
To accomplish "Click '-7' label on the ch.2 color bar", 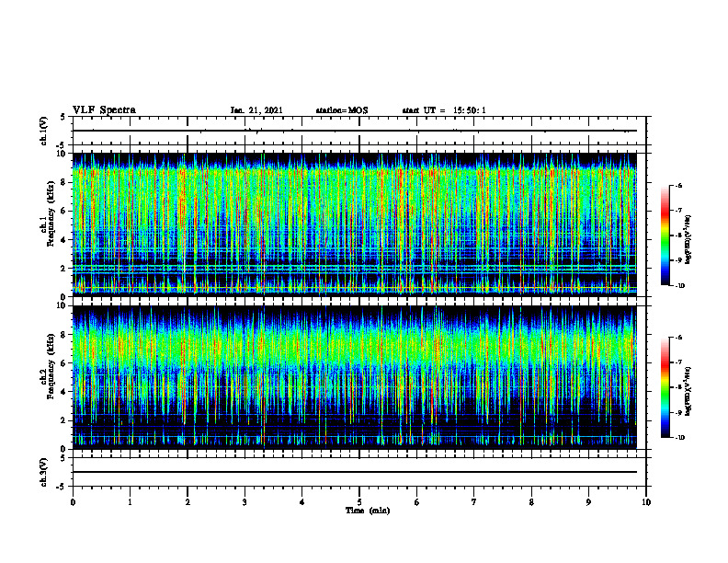I will [x=677, y=362].
